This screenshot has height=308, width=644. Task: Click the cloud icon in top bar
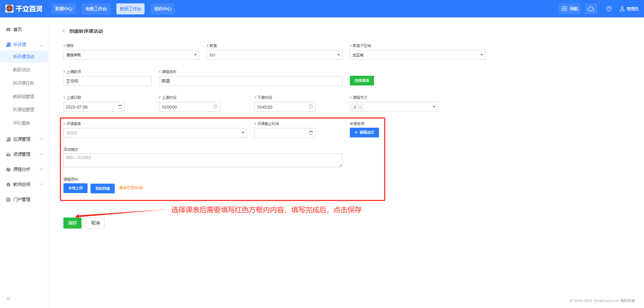pyautogui.click(x=591, y=9)
